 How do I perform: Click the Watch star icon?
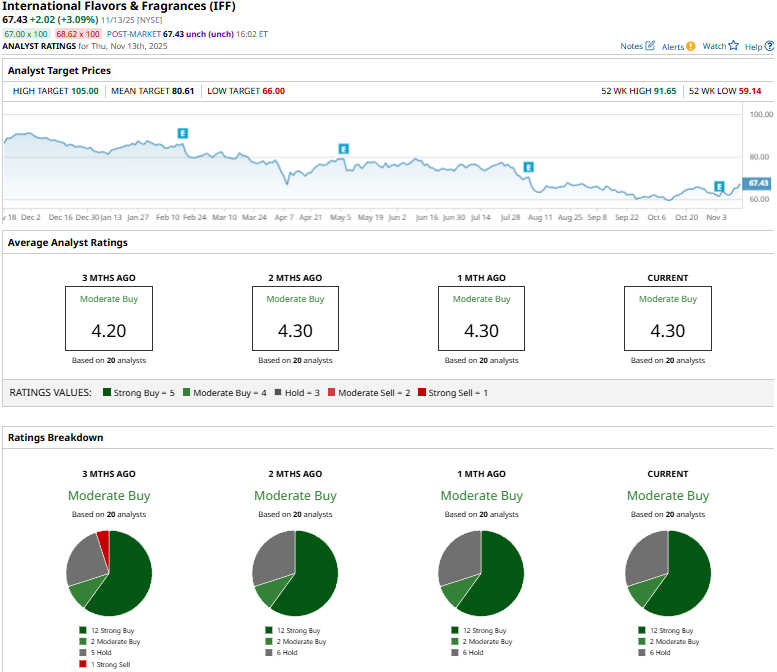(x=733, y=46)
